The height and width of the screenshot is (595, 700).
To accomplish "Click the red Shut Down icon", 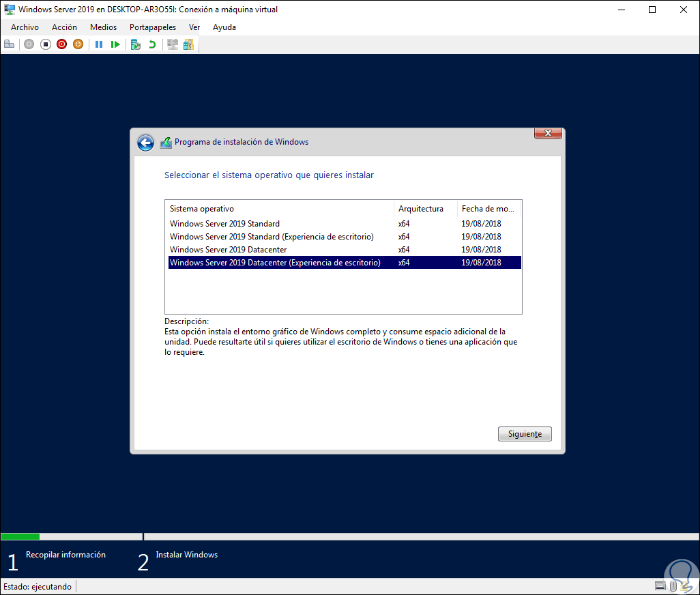I will tap(61, 44).
